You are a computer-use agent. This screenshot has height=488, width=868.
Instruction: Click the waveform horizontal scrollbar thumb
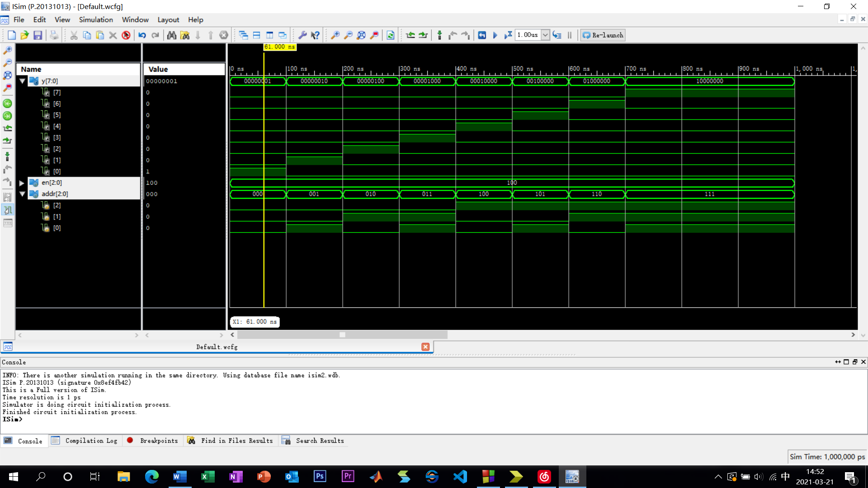point(342,335)
